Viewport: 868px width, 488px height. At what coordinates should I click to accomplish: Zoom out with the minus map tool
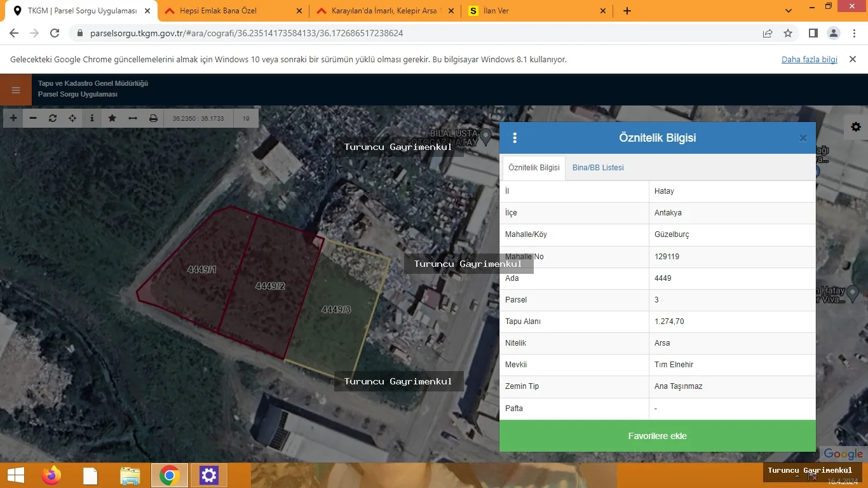[33, 118]
